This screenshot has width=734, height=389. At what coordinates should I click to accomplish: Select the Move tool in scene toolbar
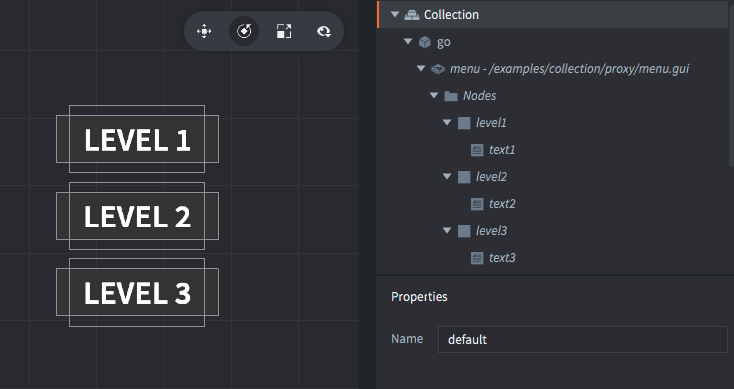tap(204, 31)
